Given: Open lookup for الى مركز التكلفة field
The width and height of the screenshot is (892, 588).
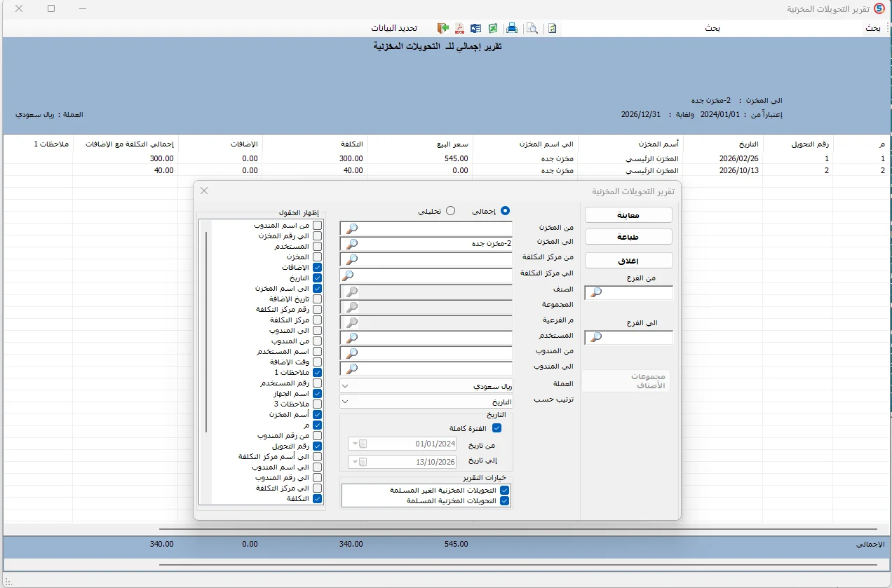Looking at the screenshot, I should (x=347, y=275).
